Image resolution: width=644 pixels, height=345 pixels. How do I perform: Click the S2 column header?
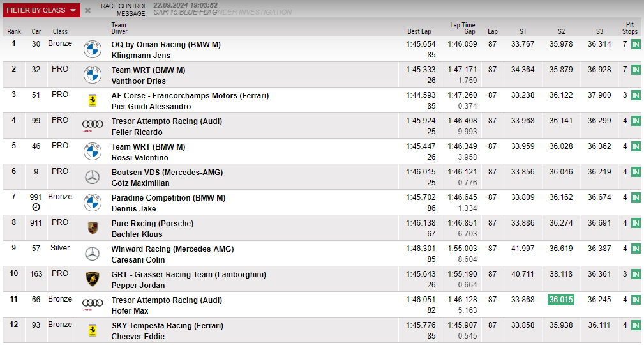click(x=561, y=31)
